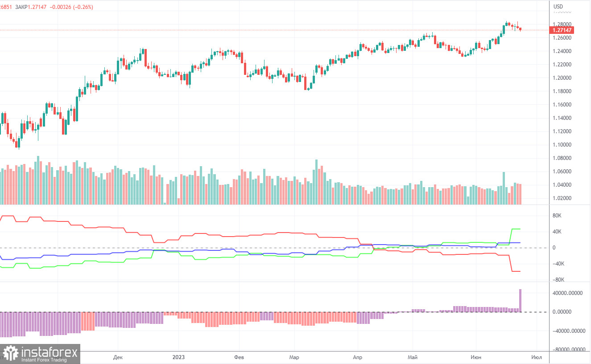591x364 pixels.
Task: Click the 1.04000 price axis label
Action: point(562,185)
